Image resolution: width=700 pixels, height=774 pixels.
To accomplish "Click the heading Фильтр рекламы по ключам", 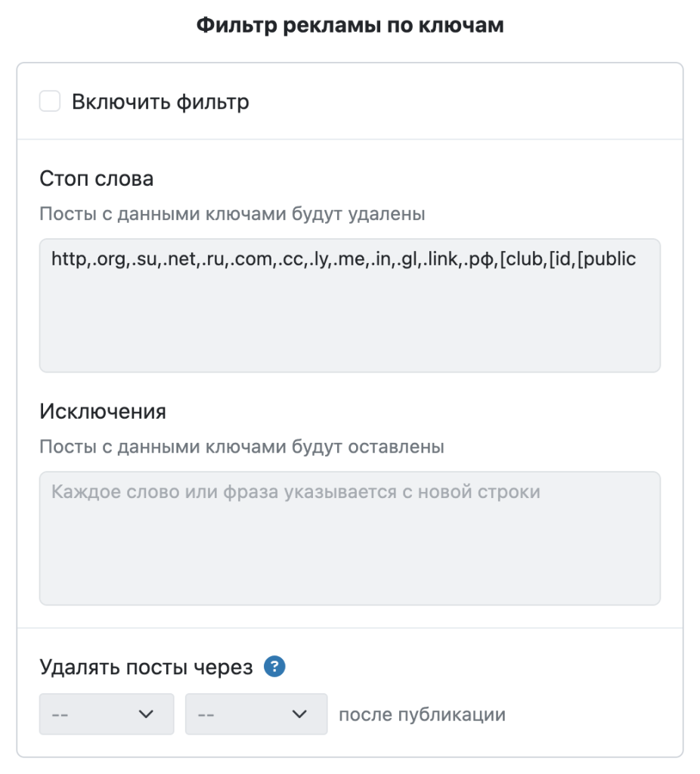I will tap(349, 26).
